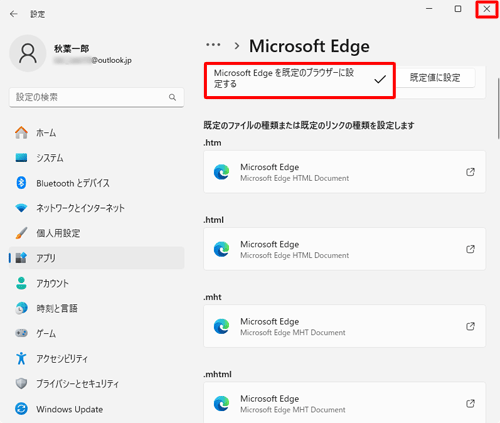
Task: Open 時刻と言語 settings
Action: tap(97, 308)
